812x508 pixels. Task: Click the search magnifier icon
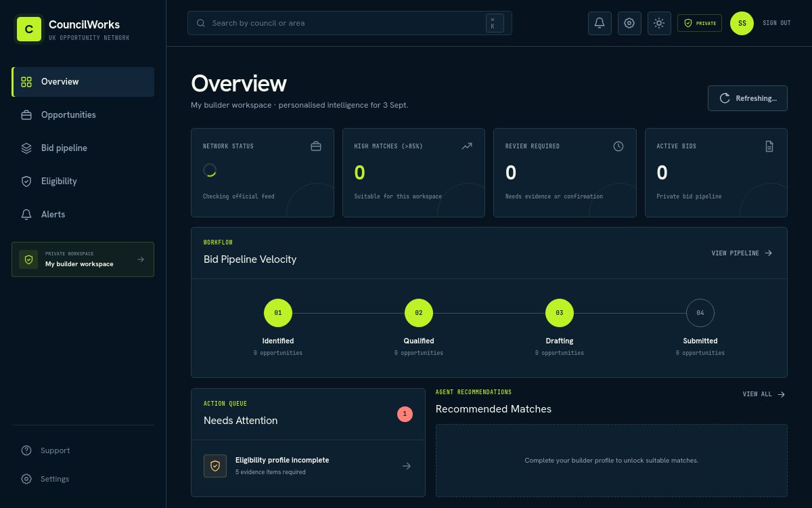[x=201, y=23]
